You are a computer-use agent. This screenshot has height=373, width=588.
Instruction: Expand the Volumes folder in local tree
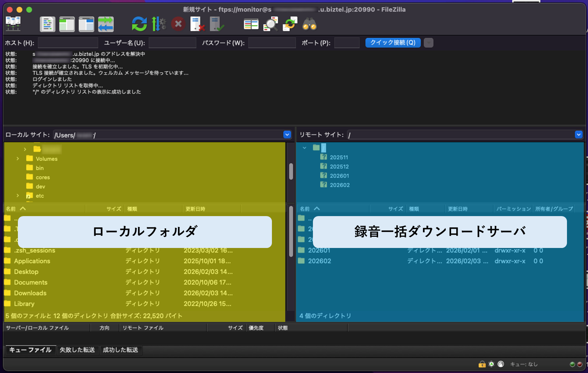click(x=18, y=159)
